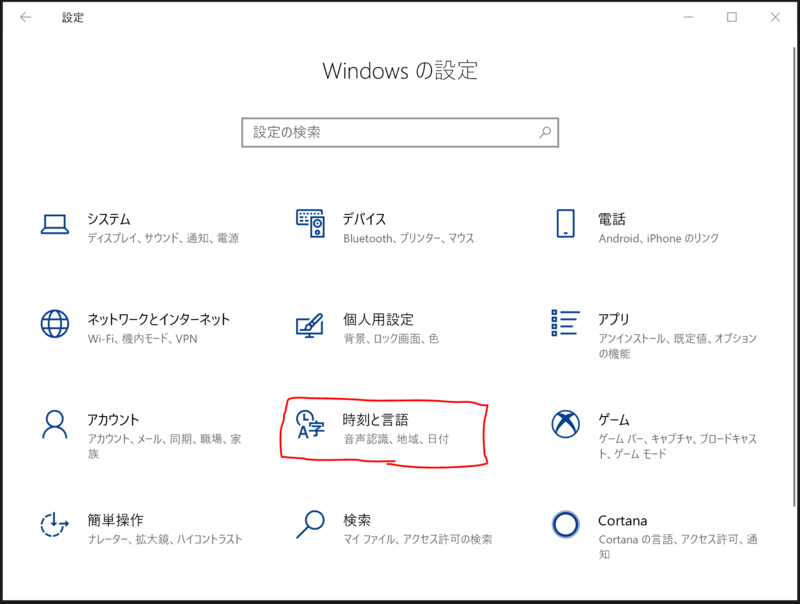Open the 電話 phone icon
800x604 pixels.
tap(565, 223)
